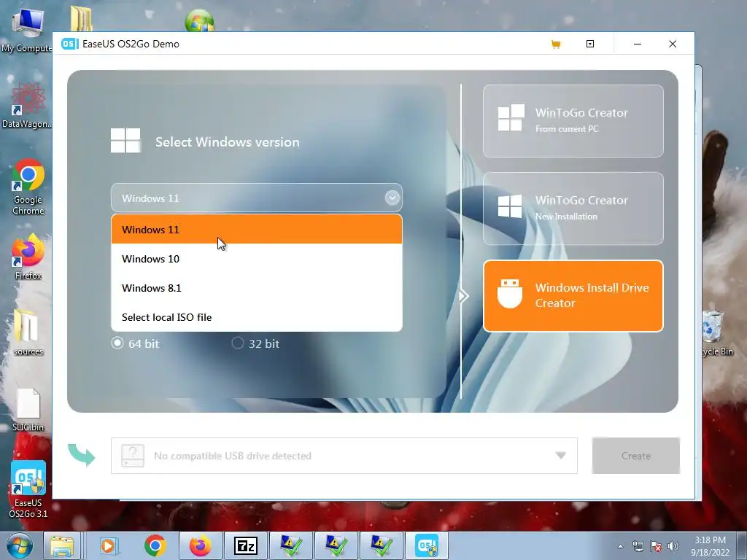Open 7-Zip from the taskbar

pyautogui.click(x=245, y=545)
